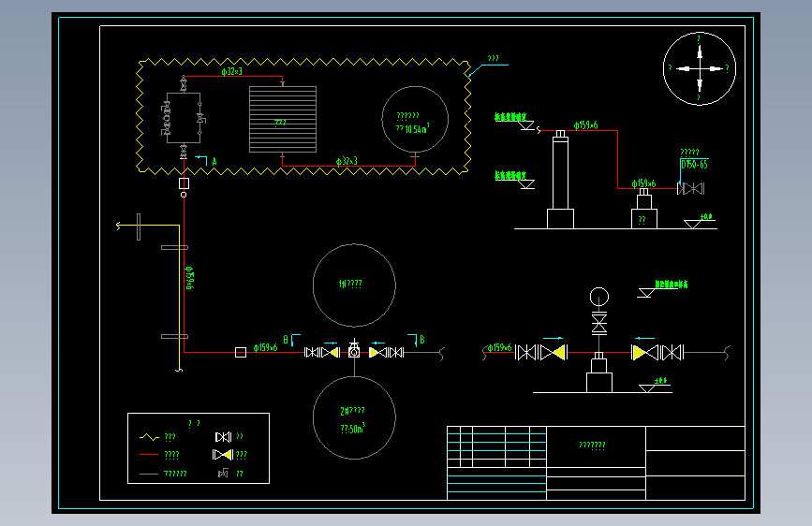Click the pressure gauge circle above the section valve
Screen dimensions: 812x526
tap(599, 297)
